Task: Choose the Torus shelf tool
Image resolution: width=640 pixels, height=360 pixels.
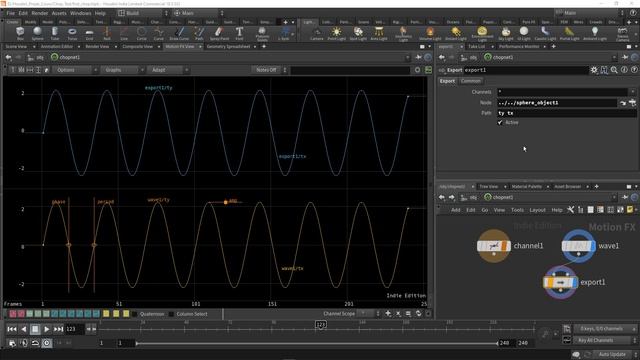Action: point(72,33)
